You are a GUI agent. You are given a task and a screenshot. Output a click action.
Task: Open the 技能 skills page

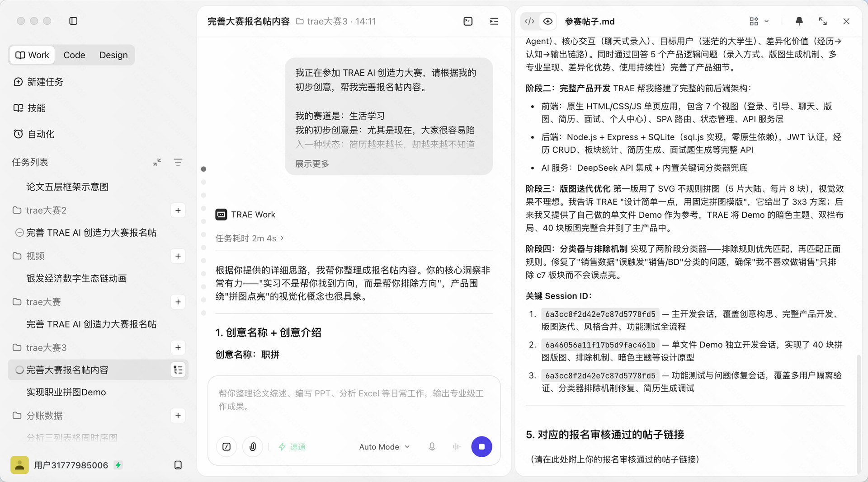pos(29,108)
